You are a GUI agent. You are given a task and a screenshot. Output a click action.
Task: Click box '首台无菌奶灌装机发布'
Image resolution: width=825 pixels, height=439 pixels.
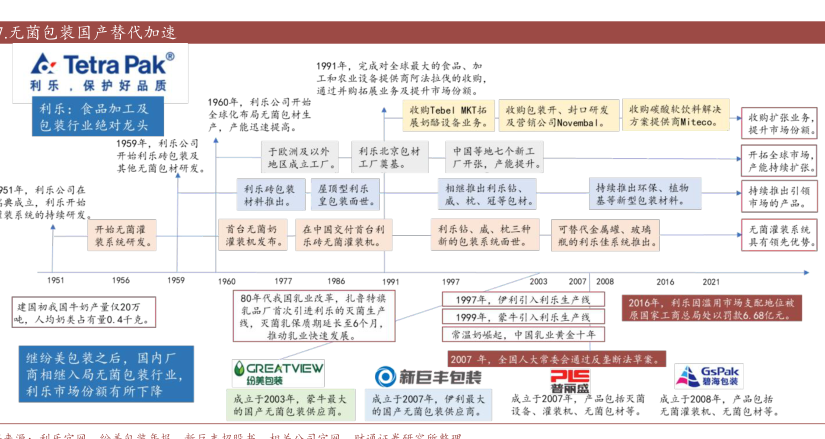point(253,235)
